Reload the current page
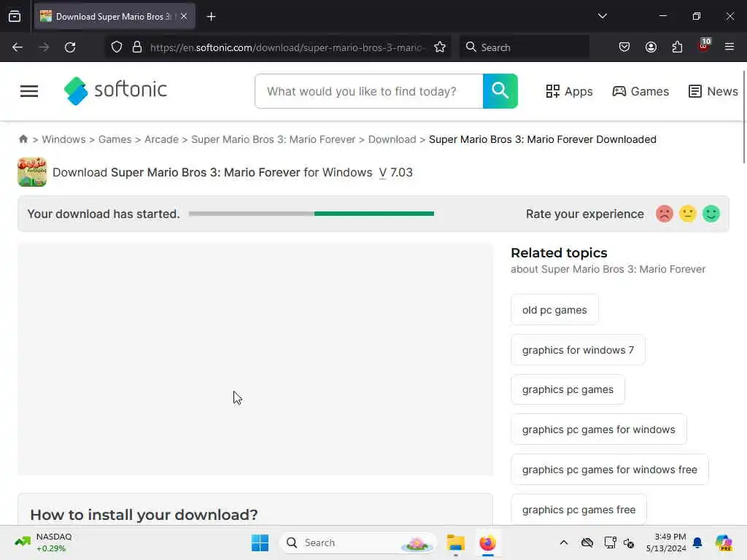 coord(70,47)
